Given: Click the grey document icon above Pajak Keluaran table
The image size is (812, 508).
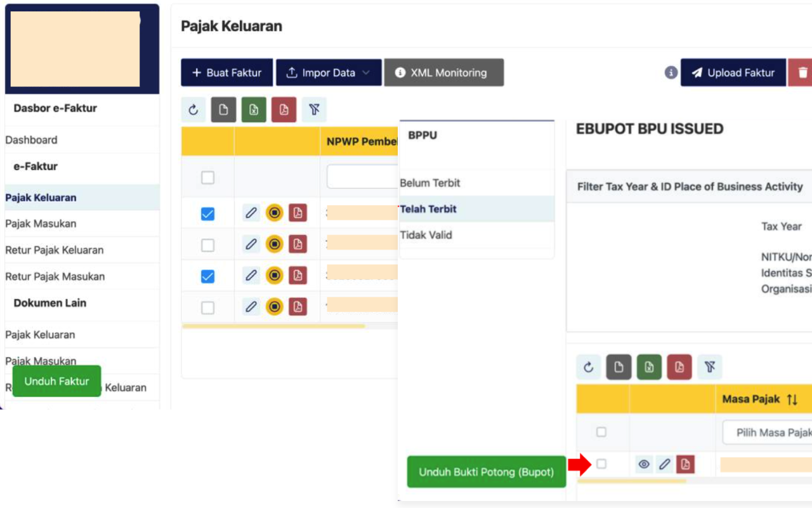Looking at the screenshot, I should [223, 110].
